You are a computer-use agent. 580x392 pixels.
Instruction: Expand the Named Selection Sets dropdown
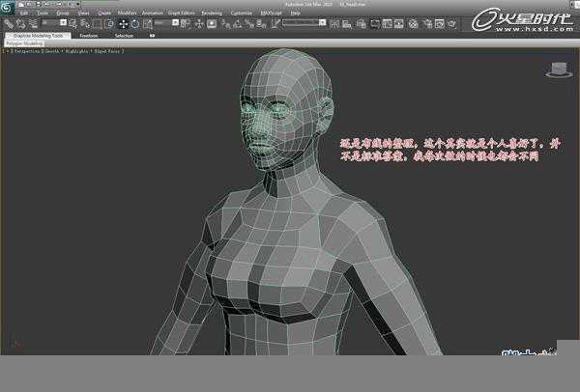tap(323, 23)
